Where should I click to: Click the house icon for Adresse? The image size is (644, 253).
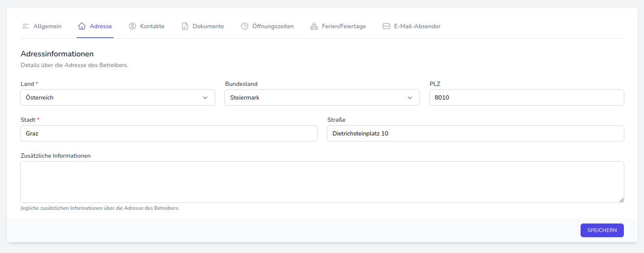click(82, 26)
